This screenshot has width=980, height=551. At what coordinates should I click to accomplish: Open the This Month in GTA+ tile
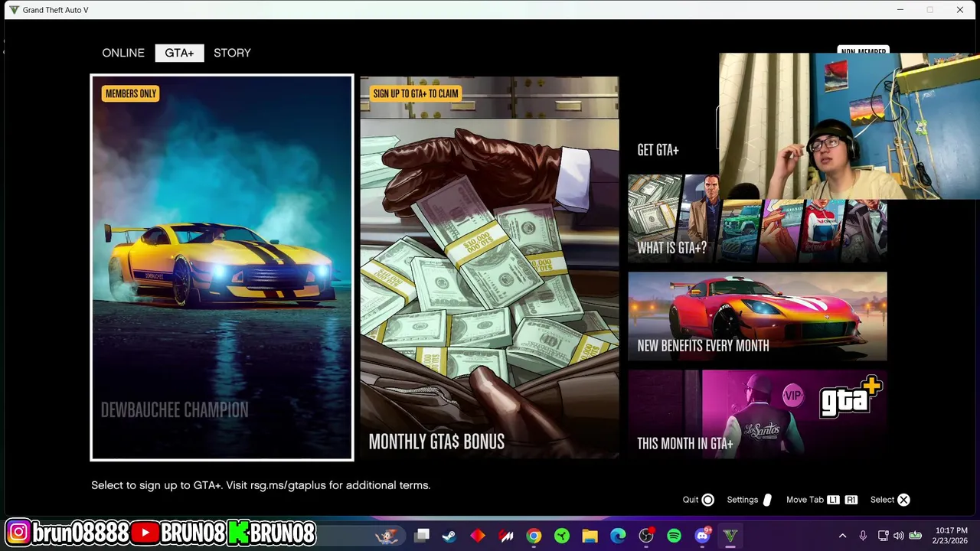[x=757, y=414]
